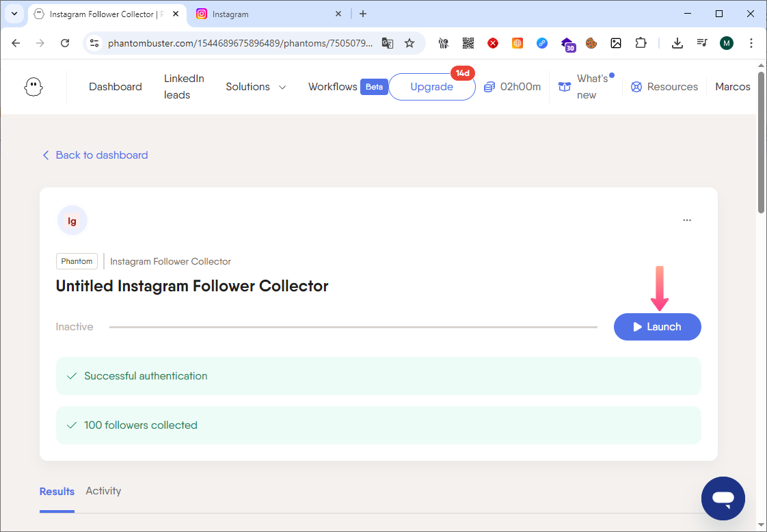
Task: Click the Untitled Instagram Follower Collector title
Action: point(192,286)
